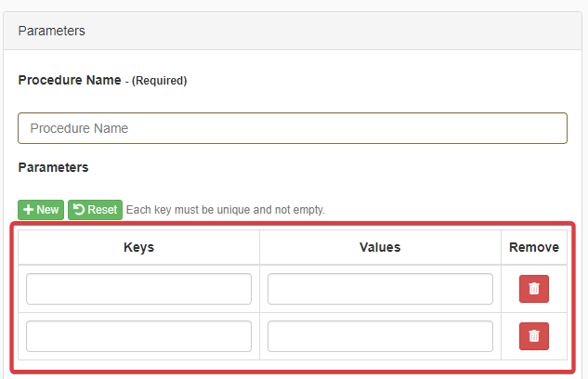The image size is (588, 379).
Task: Focus the second row Keys input
Action: click(x=138, y=336)
